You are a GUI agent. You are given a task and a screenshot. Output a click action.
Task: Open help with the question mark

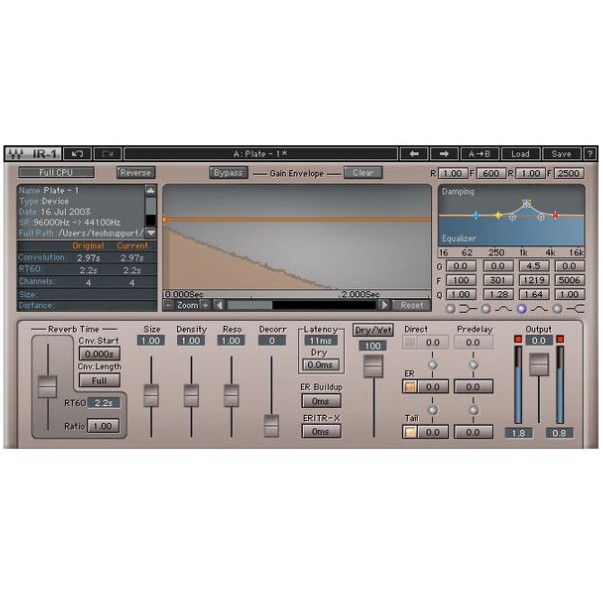pyautogui.click(x=590, y=154)
